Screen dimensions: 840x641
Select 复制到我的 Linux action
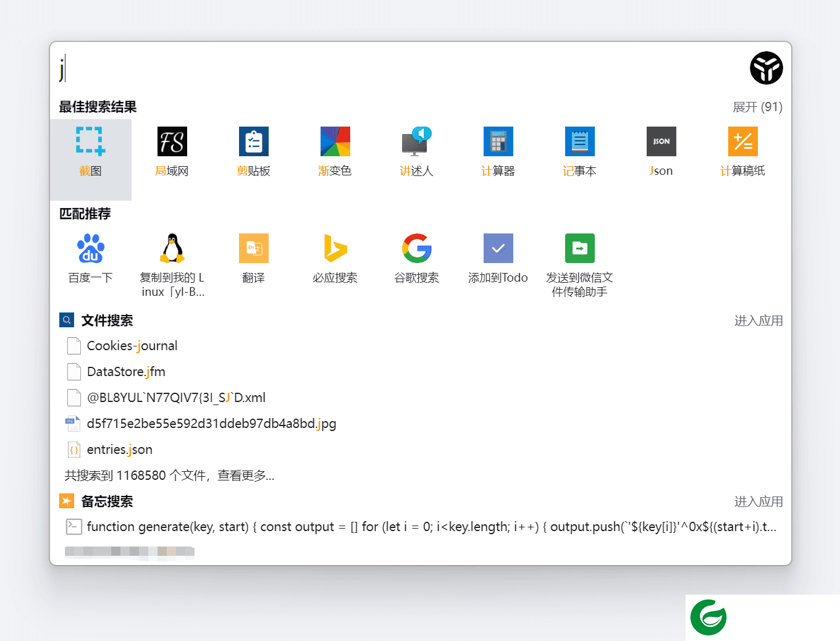click(x=172, y=266)
